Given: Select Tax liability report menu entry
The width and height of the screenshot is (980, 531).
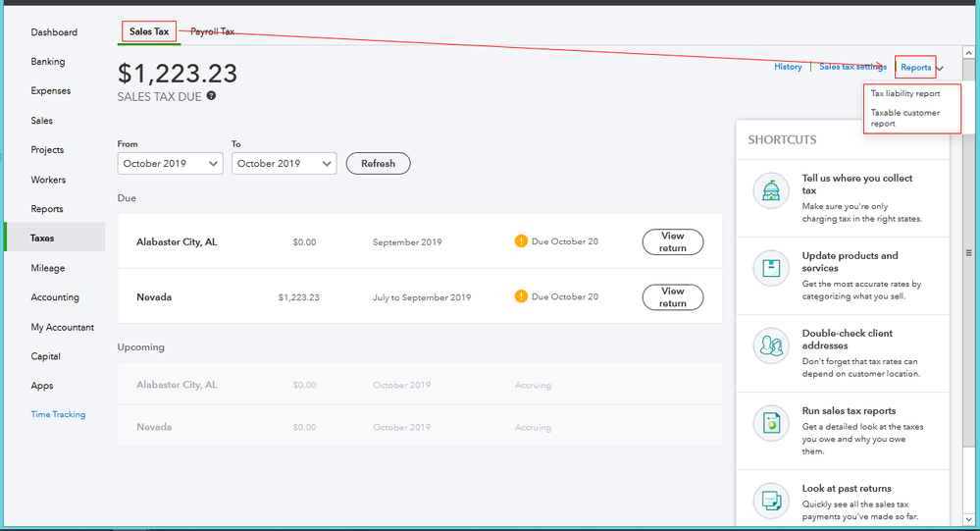Looking at the screenshot, I should click(905, 93).
